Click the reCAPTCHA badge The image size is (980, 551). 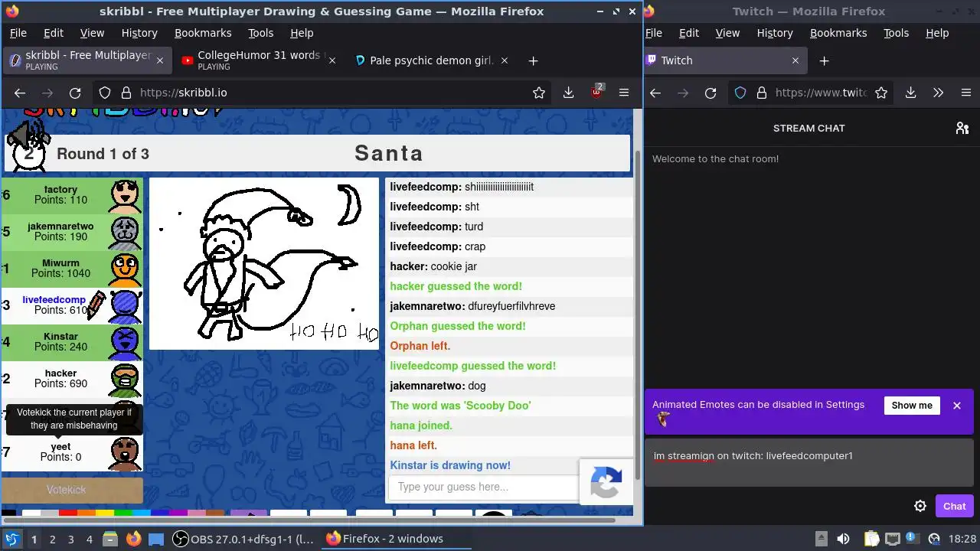pyautogui.click(x=606, y=482)
